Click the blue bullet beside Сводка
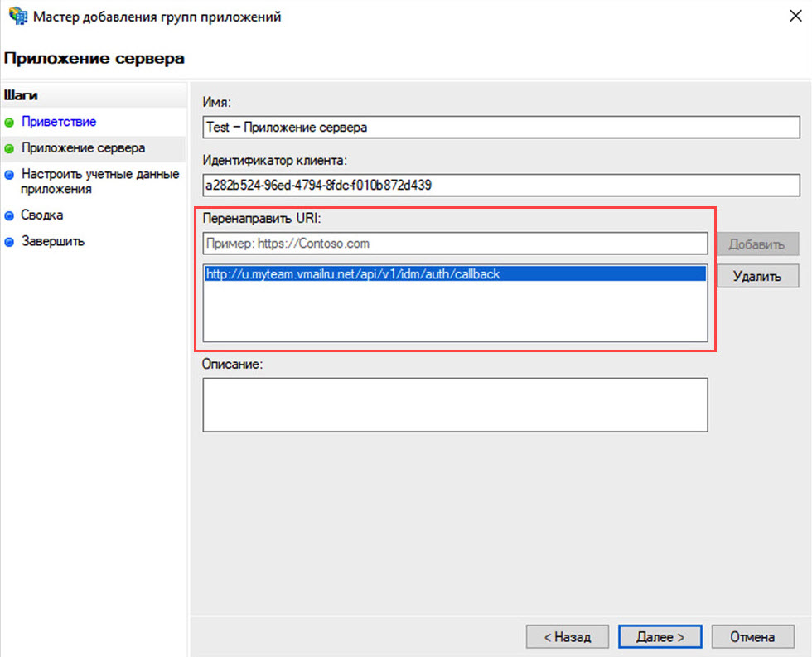 pyautogui.click(x=10, y=215)
